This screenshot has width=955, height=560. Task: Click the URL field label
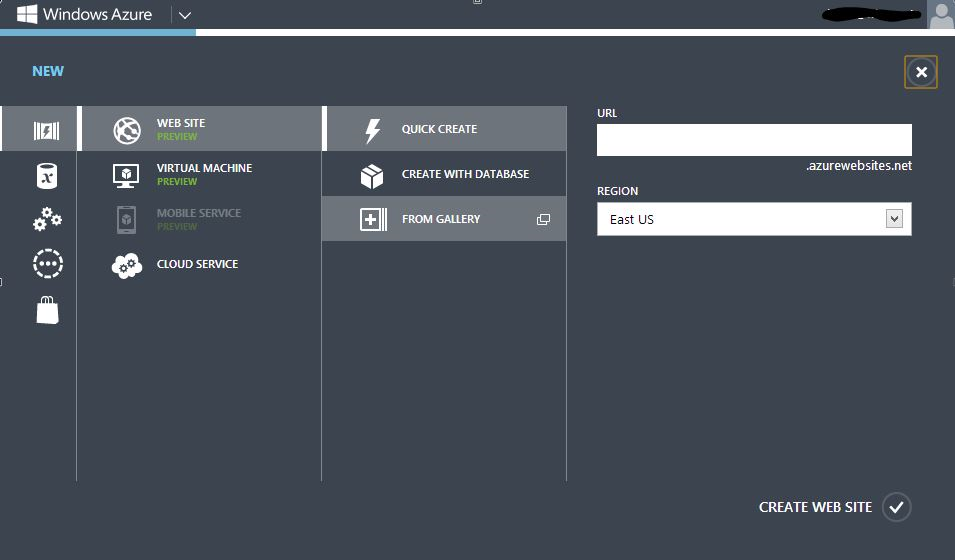tap(607, 113)
